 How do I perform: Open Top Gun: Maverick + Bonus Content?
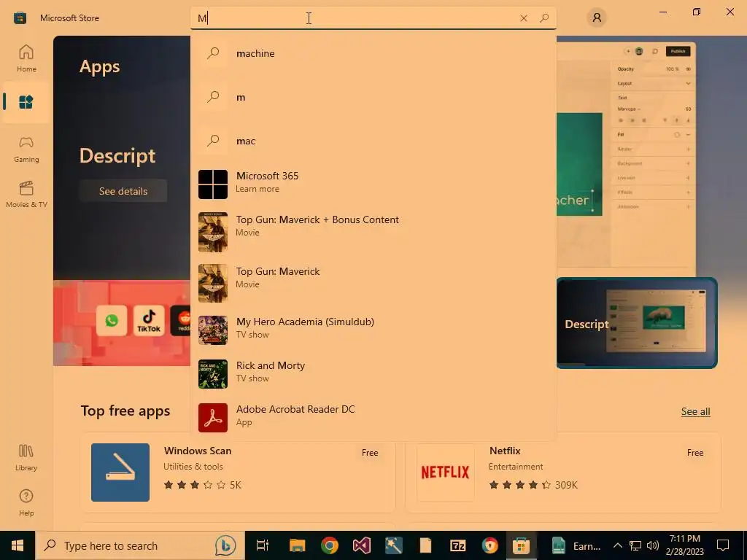coord(373,232)
